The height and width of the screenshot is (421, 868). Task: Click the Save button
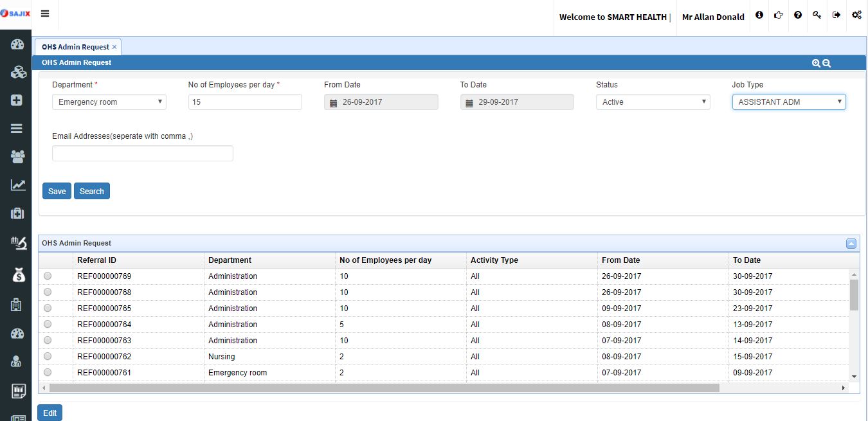tap(57, 191)
